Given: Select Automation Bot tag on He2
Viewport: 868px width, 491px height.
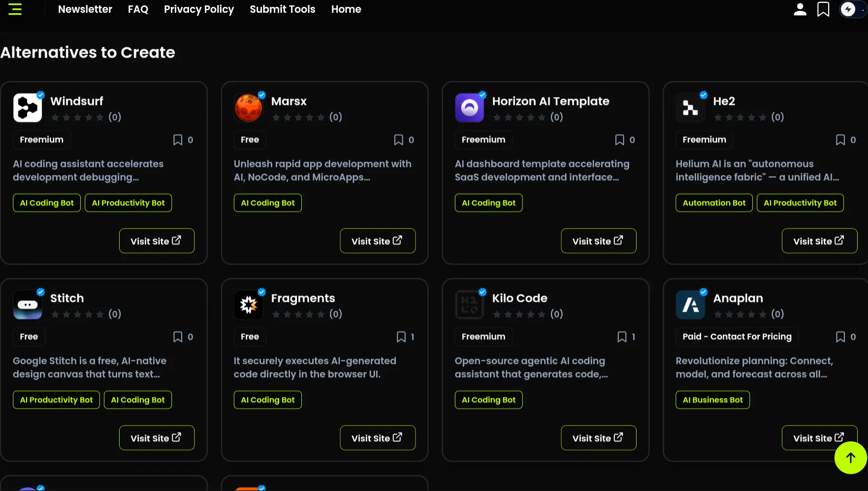Looking at the screenshot, I should (x=714, y=203).
